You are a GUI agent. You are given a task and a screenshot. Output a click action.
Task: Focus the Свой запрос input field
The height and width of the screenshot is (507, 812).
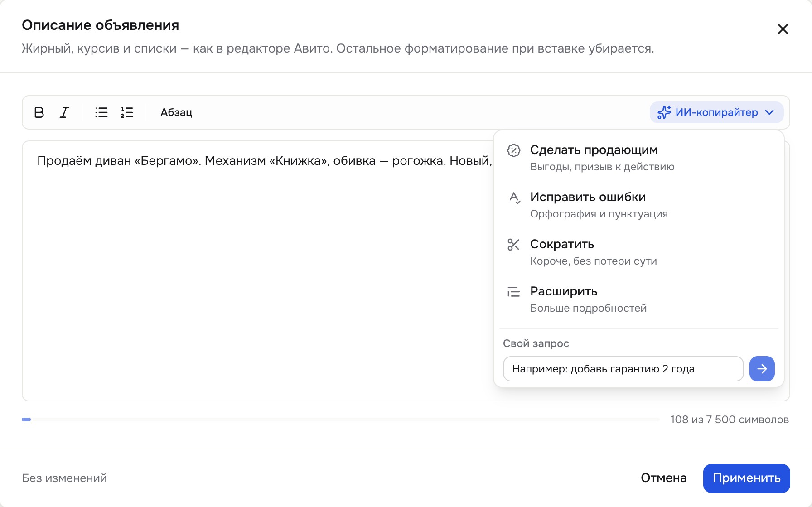623,369
